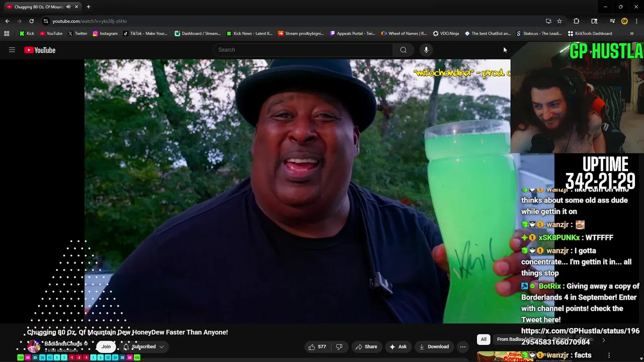
Task: Go back with the browser back arrow
Action: tap(7, 21)
